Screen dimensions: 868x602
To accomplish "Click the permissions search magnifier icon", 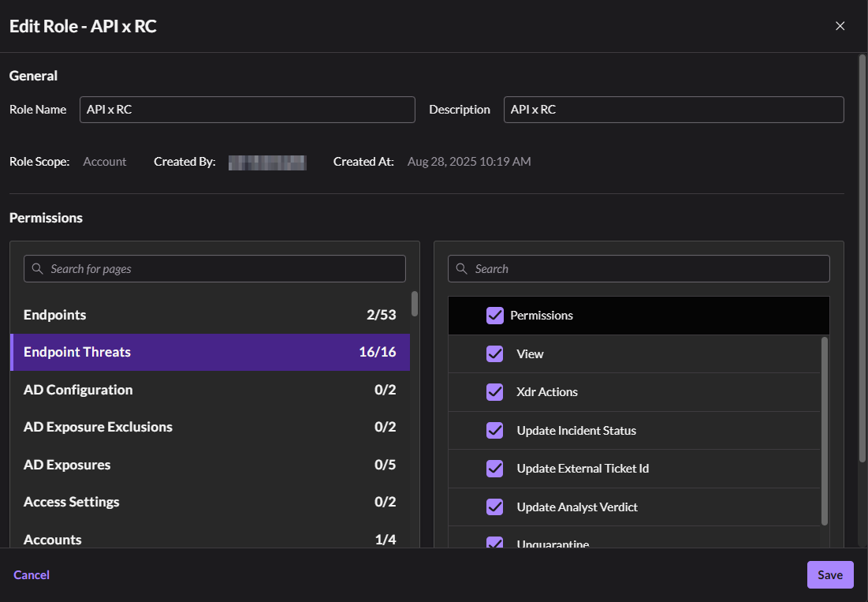I will 461,269.
